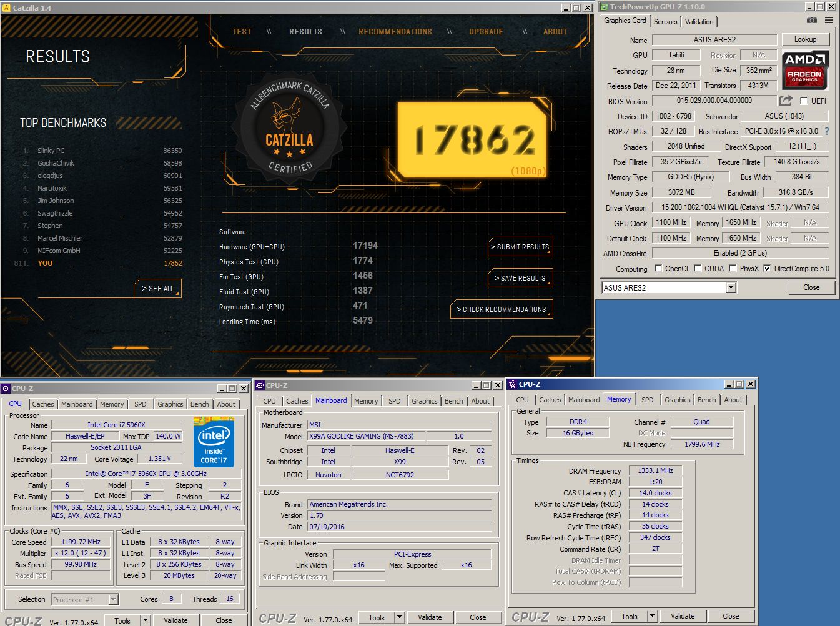The height and width of the screenshot is (626, 840).
Task: Open Graphics tab in CPU-Z CPU window
Action: tap(170, 404)
